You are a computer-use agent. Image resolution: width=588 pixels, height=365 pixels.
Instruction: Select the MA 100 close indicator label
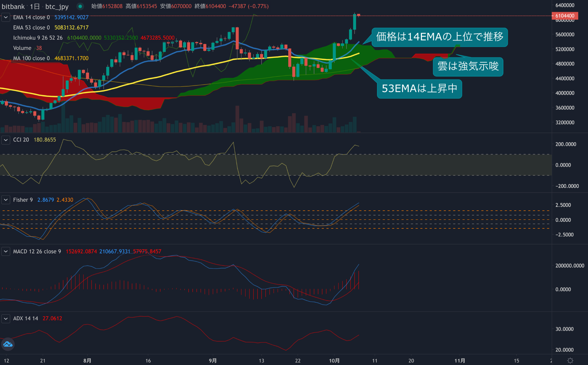coord(31,59)
